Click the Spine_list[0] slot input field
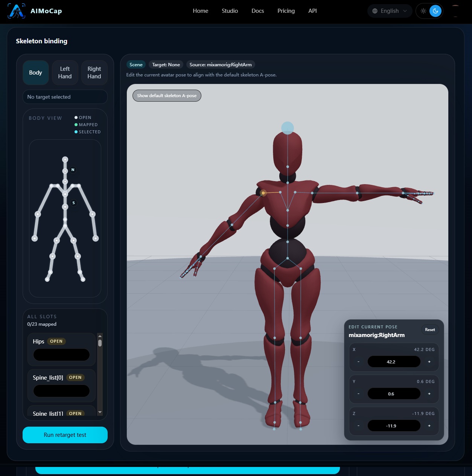The height and width of the screenshot is (476, 472). 61,391
